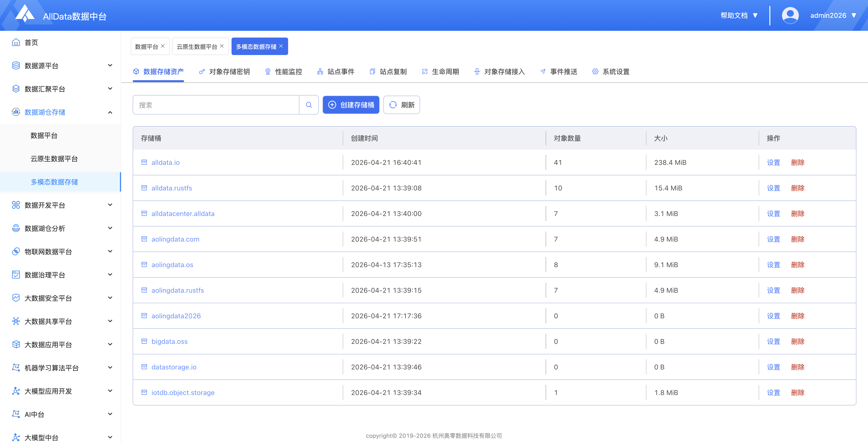Click the search magnifier icon button
Screen dimensions: 868x444
click(x=309, y=105)
